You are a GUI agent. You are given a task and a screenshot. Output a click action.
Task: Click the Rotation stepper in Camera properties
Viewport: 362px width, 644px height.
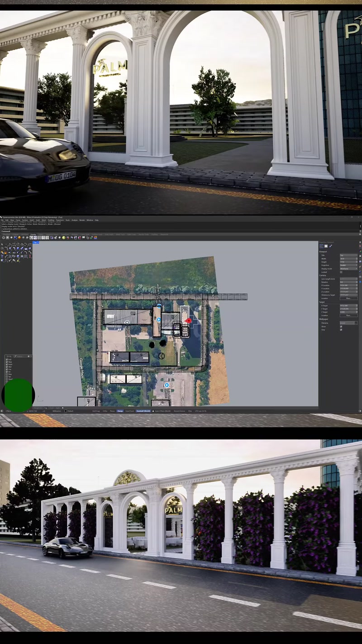[x=357, y=282]
